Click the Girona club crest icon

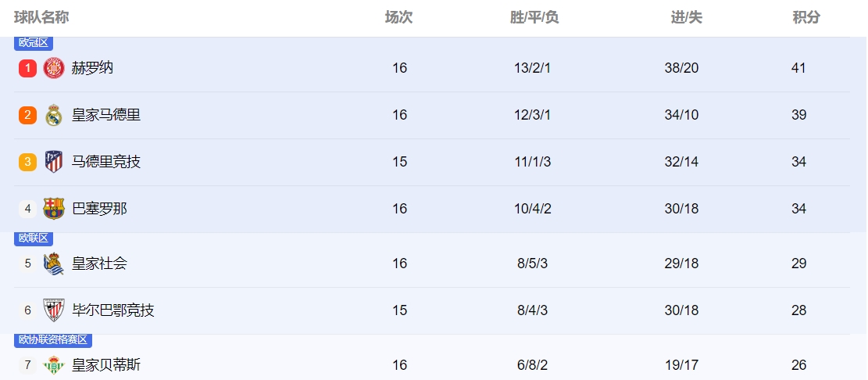54,68
